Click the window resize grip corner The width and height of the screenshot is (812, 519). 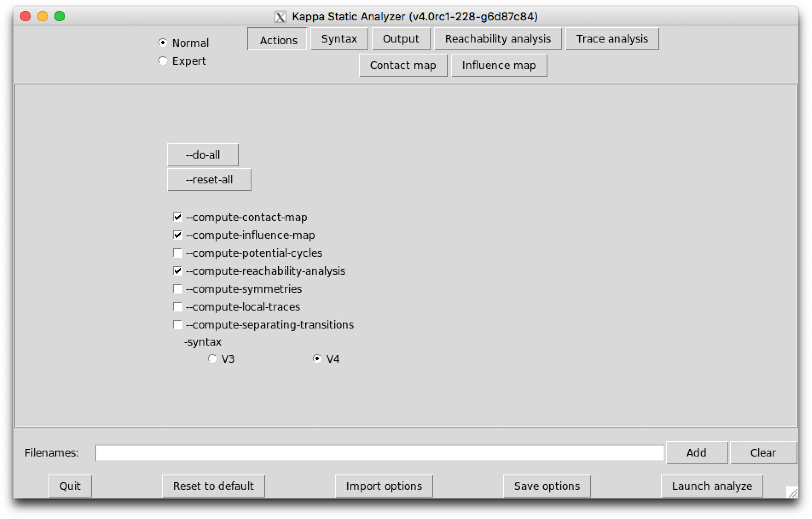click(792, 492)
